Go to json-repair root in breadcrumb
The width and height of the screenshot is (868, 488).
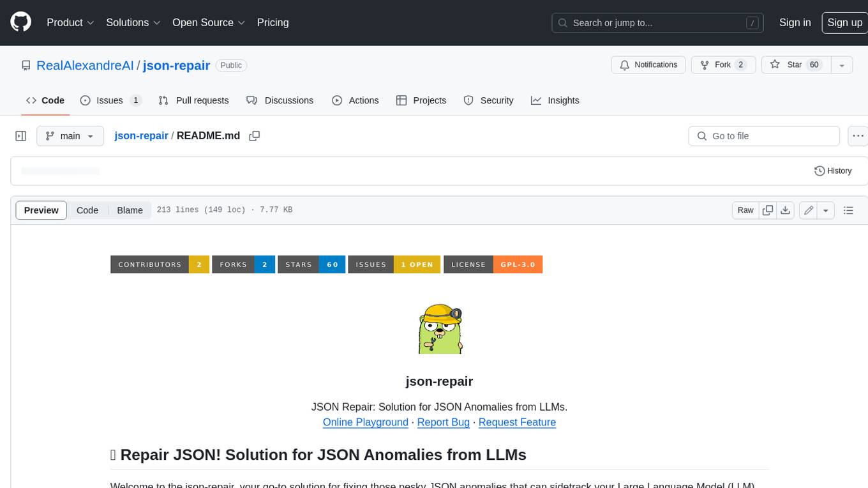pyautogui.click(x=141, y=135)
